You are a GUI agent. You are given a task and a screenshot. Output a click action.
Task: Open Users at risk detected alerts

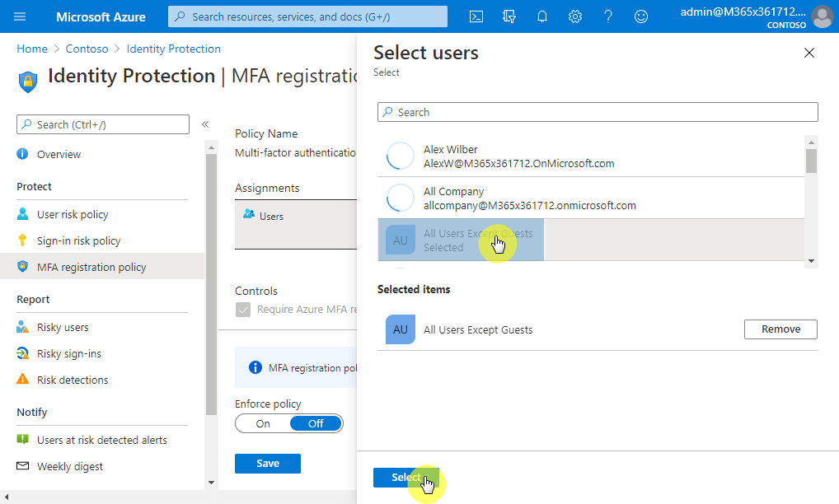point(102,439)
